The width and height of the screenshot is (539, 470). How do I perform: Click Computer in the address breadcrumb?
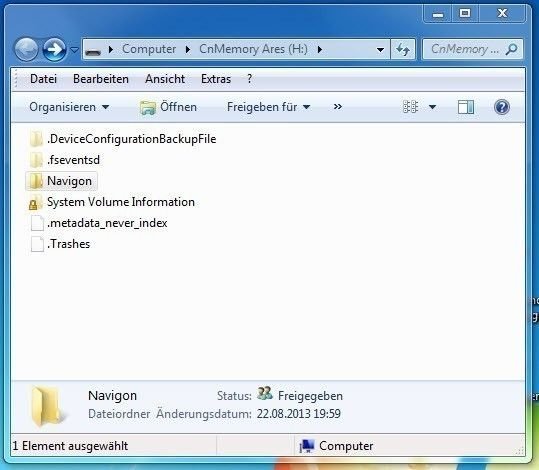pos(149,49)
